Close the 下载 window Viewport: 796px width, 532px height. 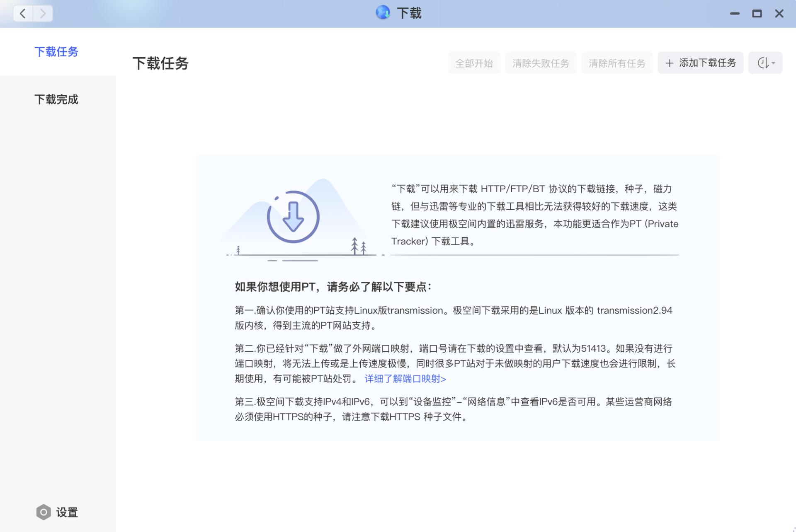point(779,13)
